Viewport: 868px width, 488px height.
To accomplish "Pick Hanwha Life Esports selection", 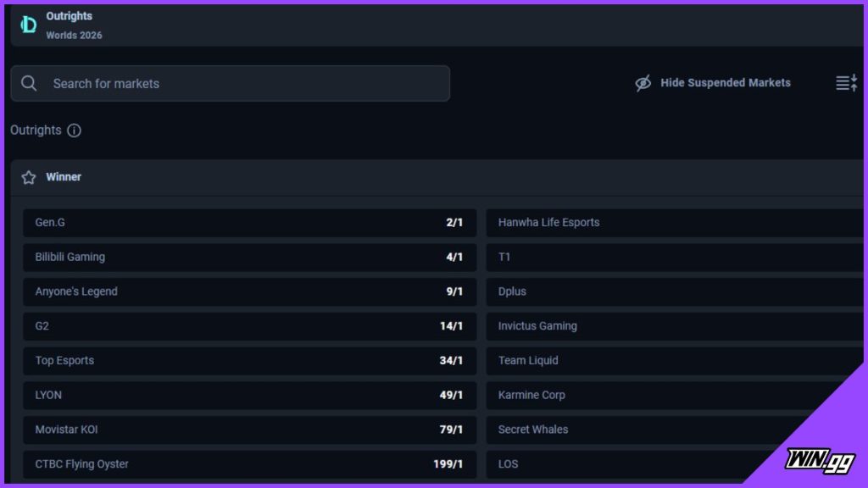I will [x=675, y=223].
